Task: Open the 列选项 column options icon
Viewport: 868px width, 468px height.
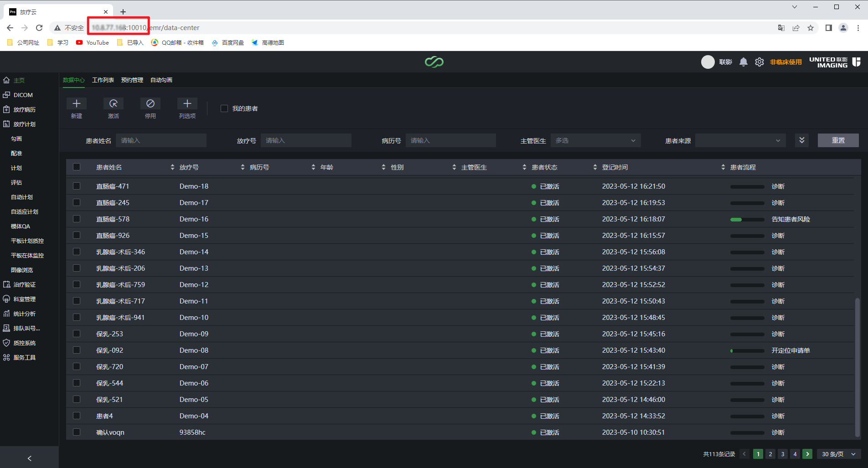Action: pyautogui.click(x=187, y=104)
